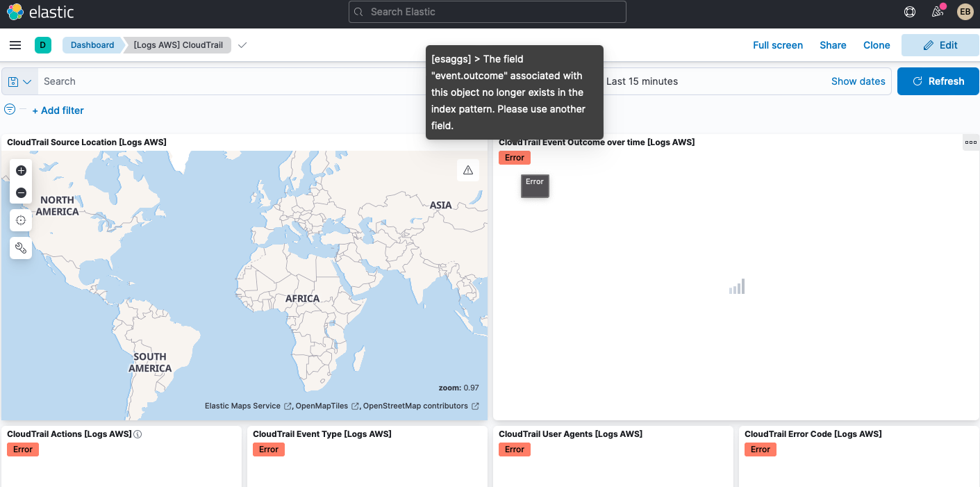Open the help lifebuoy icon
The width and height of the screenshot is (980, 487).
[910, 12]
